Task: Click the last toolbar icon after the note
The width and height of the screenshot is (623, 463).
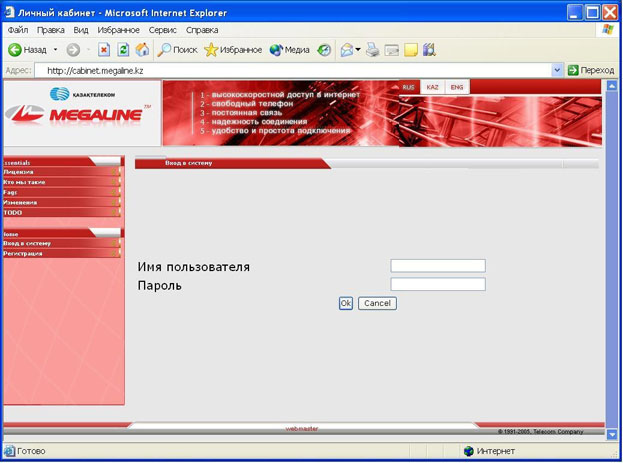Action: (429, 50)
